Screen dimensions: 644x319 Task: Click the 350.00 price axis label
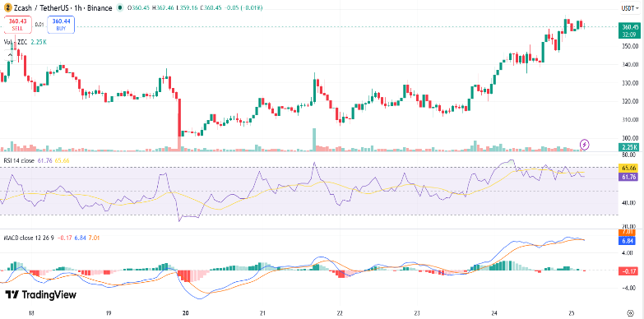[630, 46]
